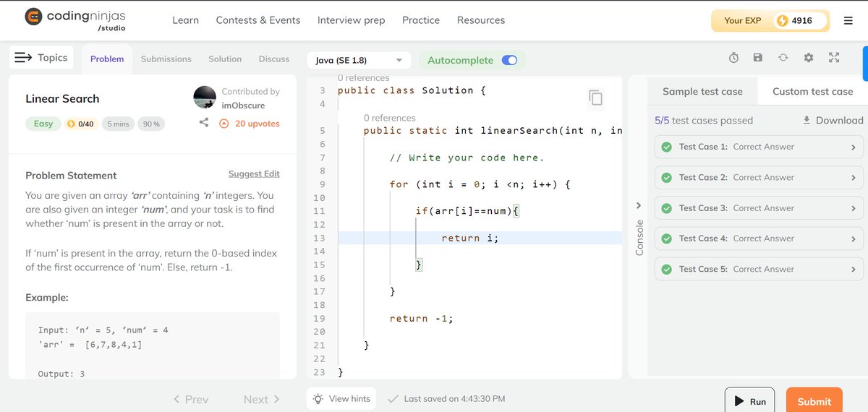
Task: Click green check icon of Test Case 5
Action: click(x=666, y=269)
